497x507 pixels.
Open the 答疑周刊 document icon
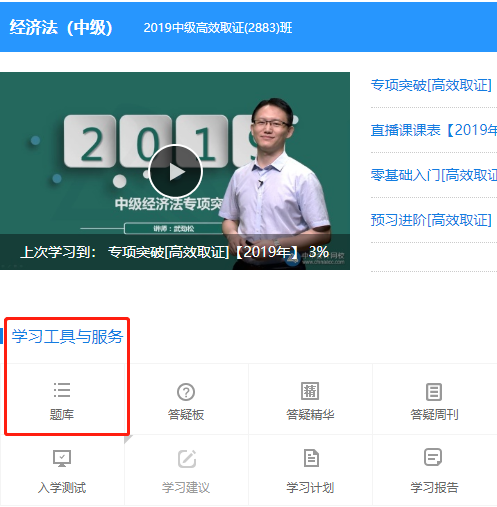click(x=434, y=392)
